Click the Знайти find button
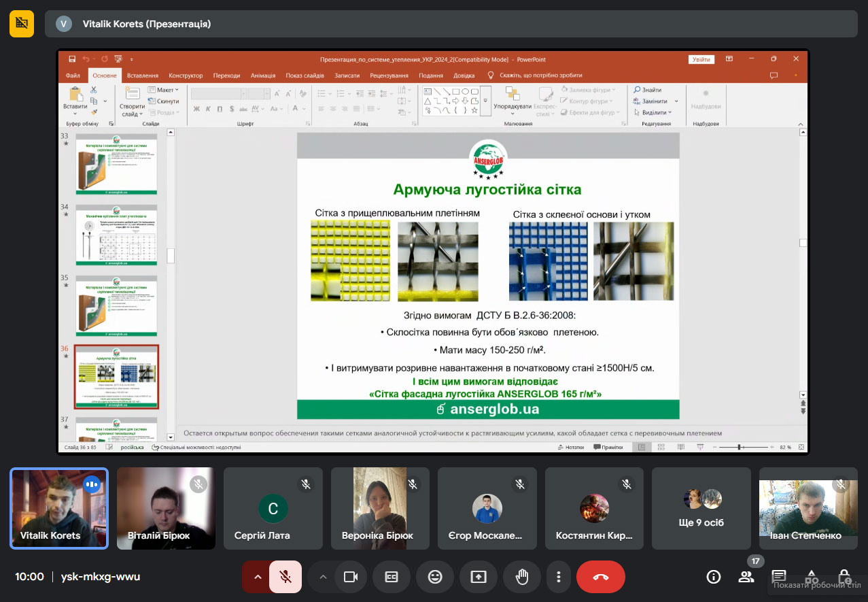The width and height of the screenshot is (868, 602). (x=648, y=90)
